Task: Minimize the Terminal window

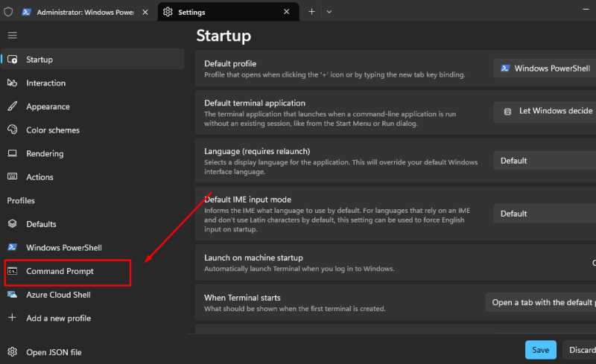Action: click(x=586, y=10)
